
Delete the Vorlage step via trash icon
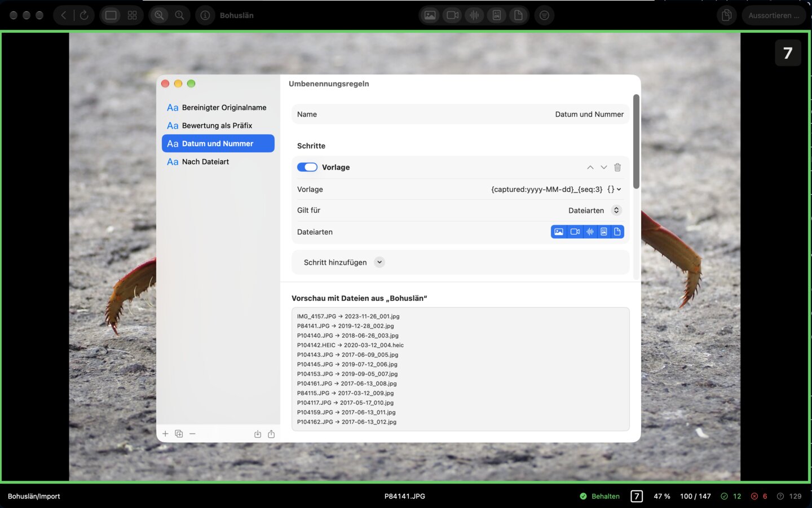click(617, 167)
